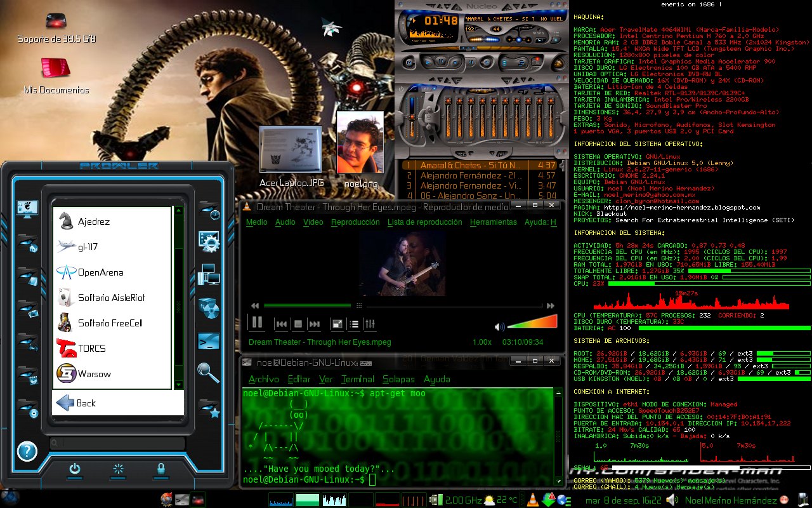Stop playback in VLC
Screen dimensions: 812x508
pyautogui.click(x=298, y=324)
